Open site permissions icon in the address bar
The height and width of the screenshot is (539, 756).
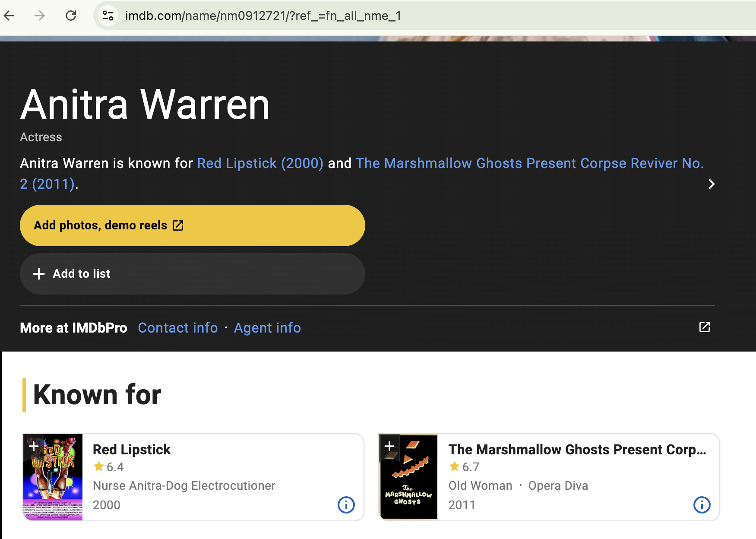pos(108,16)
